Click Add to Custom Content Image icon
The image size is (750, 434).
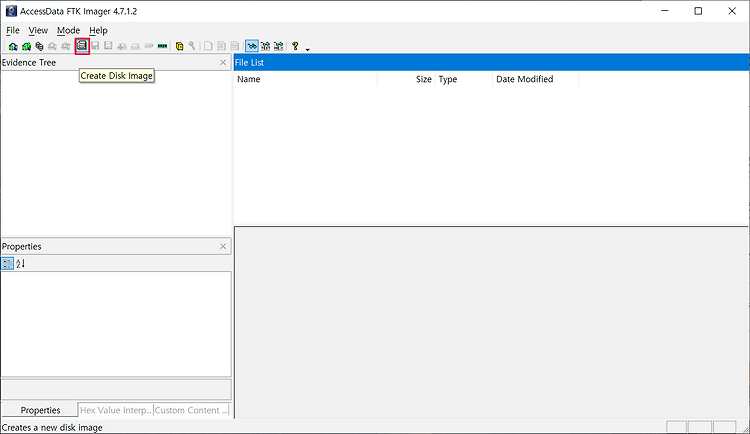(122, 46)
